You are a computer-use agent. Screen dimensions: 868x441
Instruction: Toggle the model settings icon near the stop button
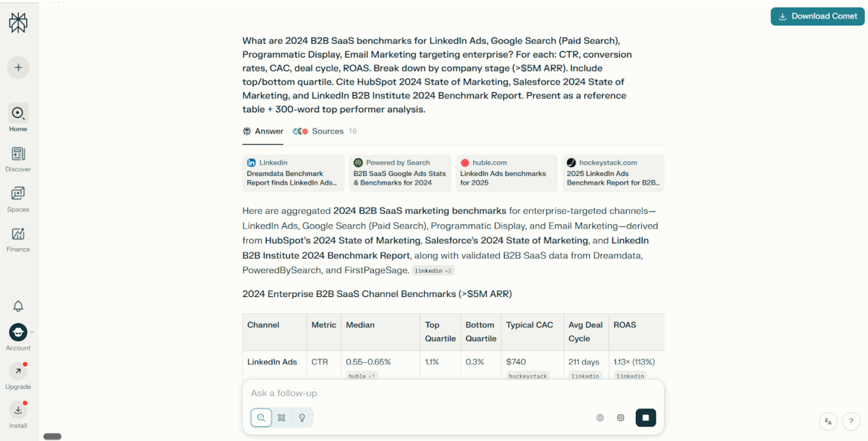621,417
